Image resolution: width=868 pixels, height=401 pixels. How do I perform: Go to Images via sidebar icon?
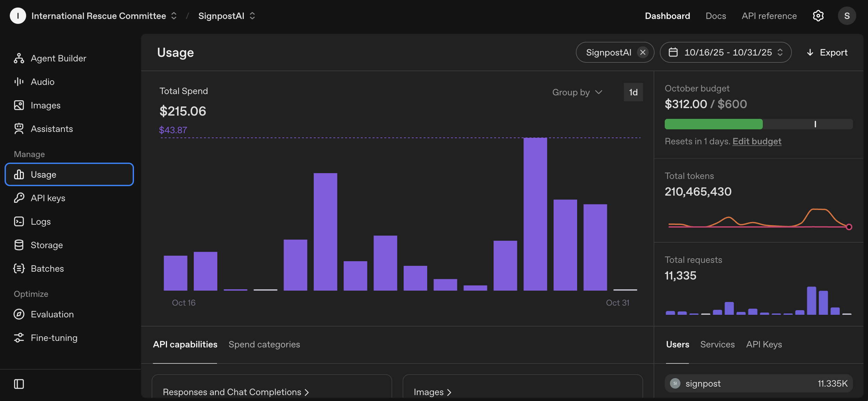[x=19, y=105]
